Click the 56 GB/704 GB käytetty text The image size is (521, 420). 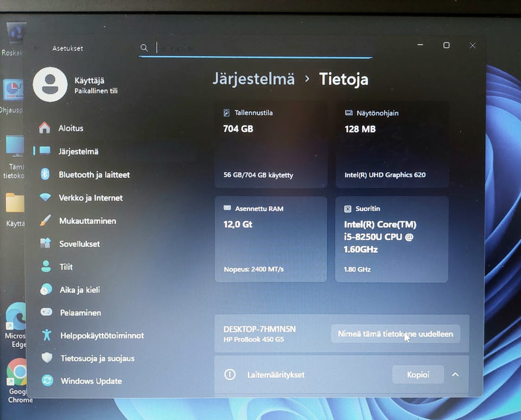pos(258,175)
